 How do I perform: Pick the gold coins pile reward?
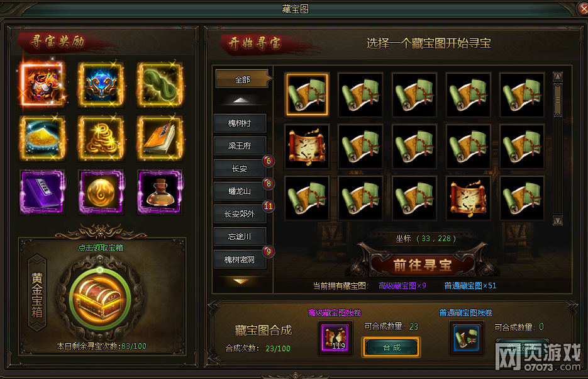[101, 138]
